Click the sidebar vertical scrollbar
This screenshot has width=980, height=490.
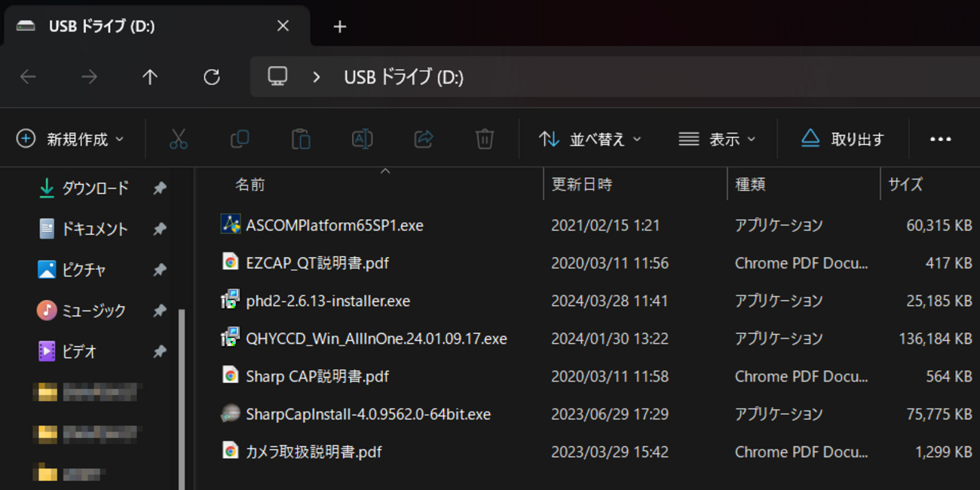tap(182, 400)
